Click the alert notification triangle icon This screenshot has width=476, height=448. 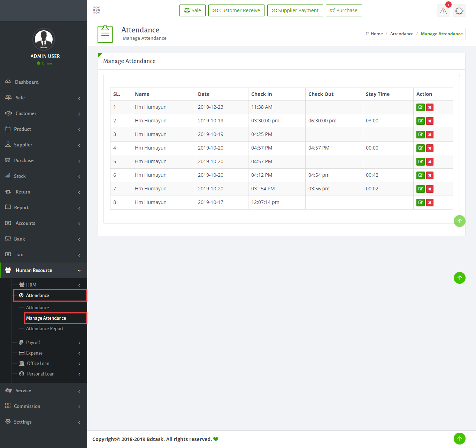443,11
